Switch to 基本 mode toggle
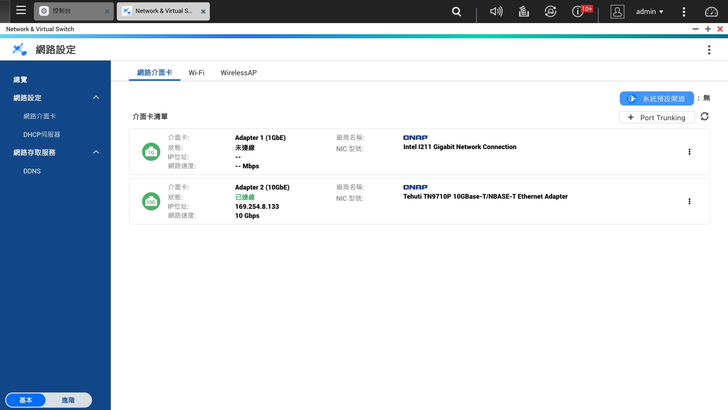The width and height of the screenshot is (728, 410). pos(26,400)
